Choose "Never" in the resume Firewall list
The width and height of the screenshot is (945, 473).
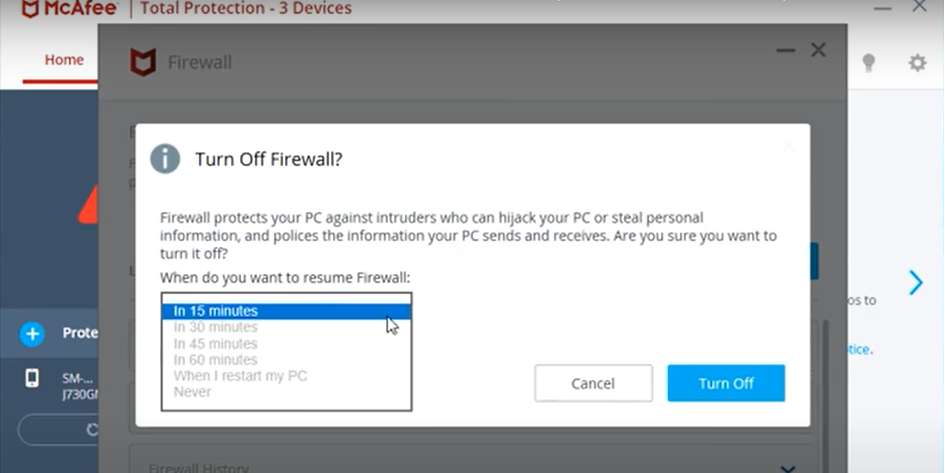[x=192, y=392]
